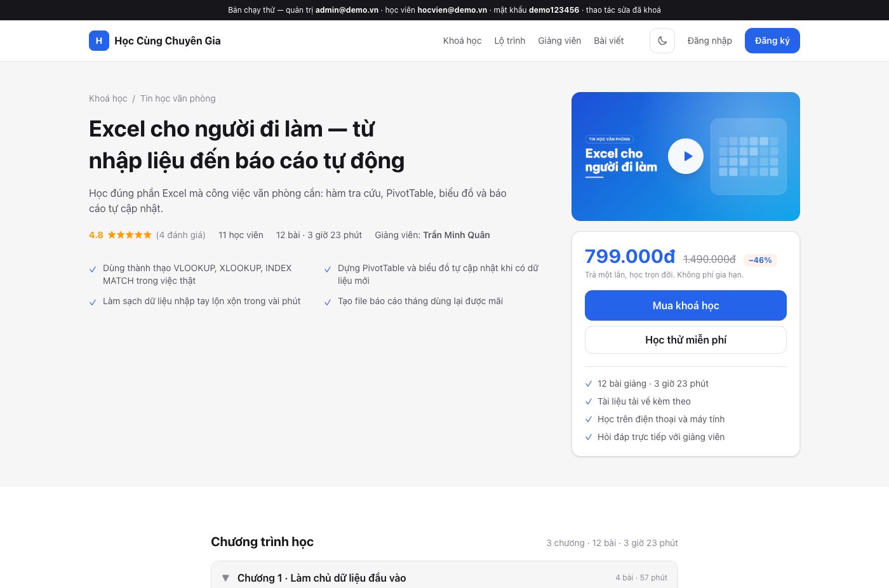Click the course preview thumbnail image
889x588 pixels.
pos(686,156)
